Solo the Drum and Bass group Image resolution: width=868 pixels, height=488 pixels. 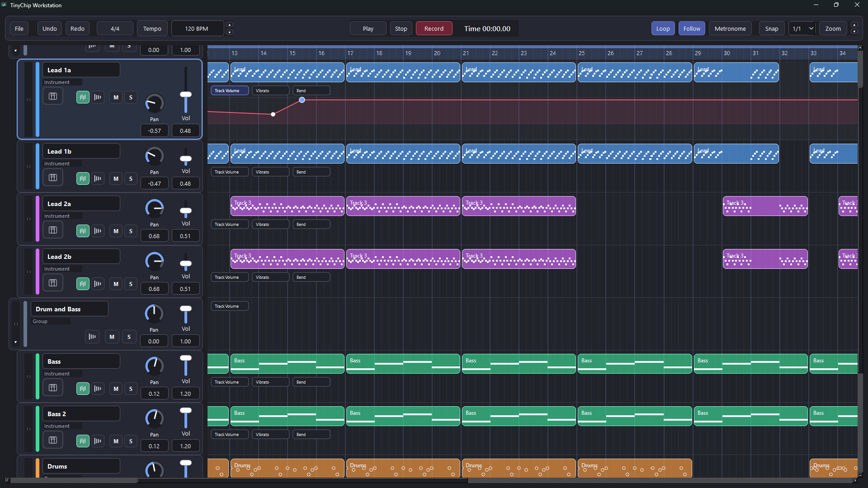click(x=129, y=337)
